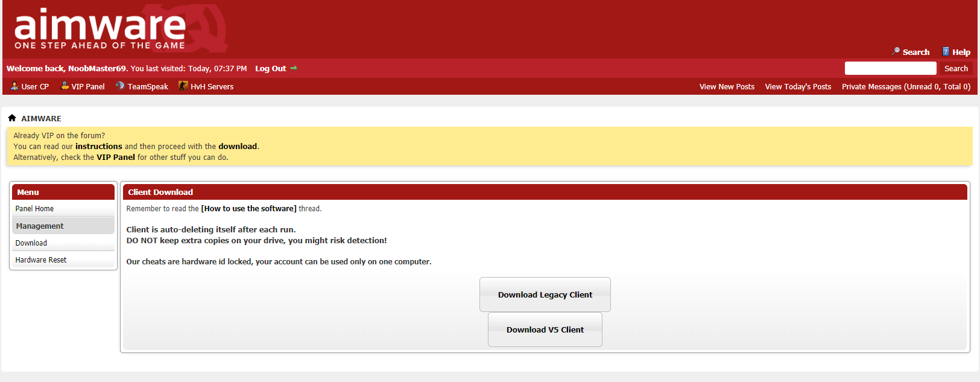The image size is (980, 382).
Task: Click the green arrow icon beside Log Out
Action: click(x=294, y=68)
